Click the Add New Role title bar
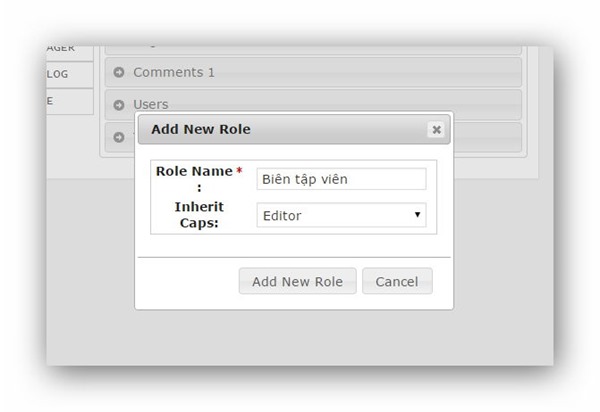The height and width of the screenshot is (412, 600). point(280,129)
